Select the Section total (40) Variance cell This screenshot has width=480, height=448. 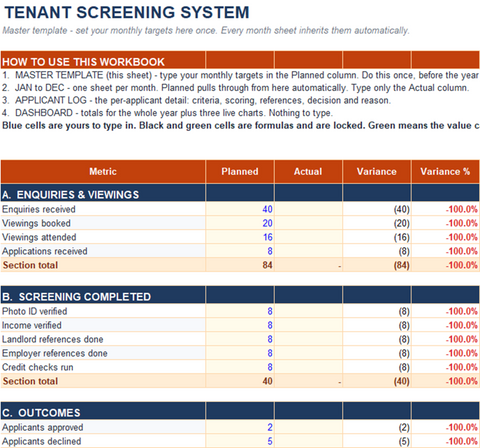[377, 381]
